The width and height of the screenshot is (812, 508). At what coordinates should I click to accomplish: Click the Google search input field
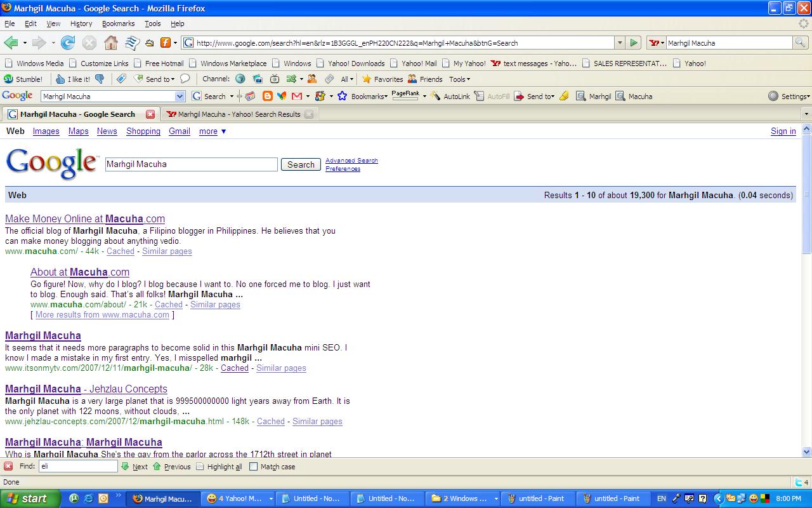click(191, 164)
